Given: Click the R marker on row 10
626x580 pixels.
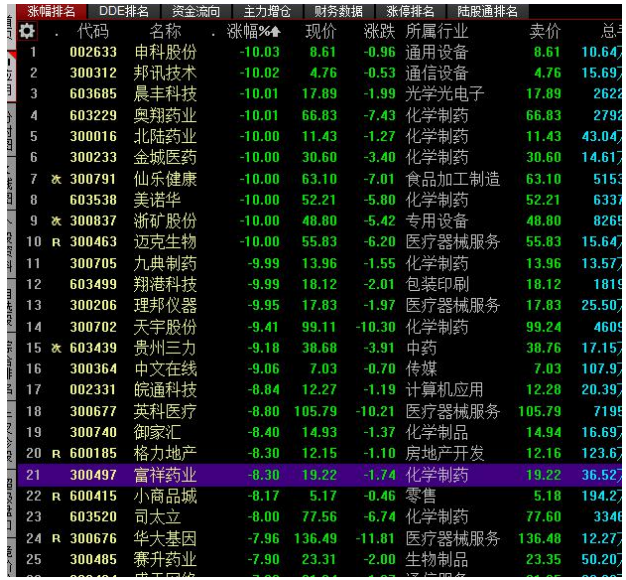Looking at the screenshot, I should tap(56, 242).
